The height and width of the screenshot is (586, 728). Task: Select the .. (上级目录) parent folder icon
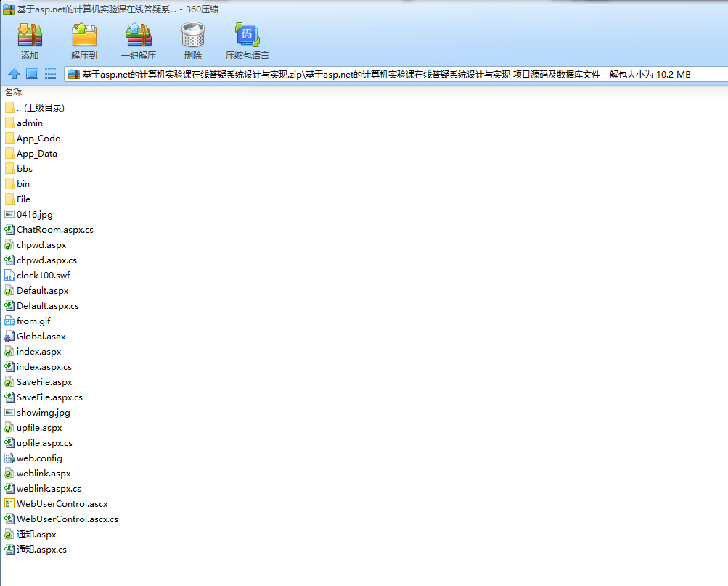click(x=9, y=107)
